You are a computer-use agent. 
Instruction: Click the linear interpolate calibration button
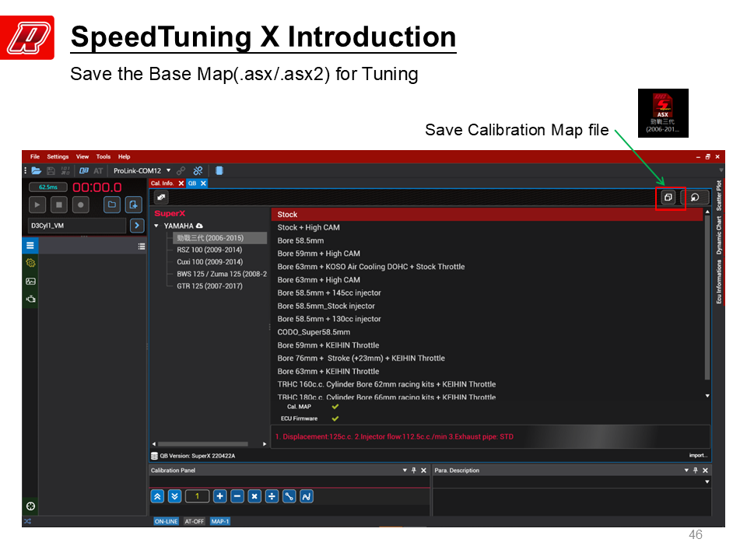[289, 497]
